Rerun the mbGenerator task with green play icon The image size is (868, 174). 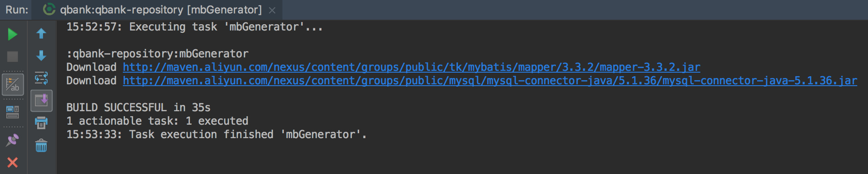[x=13, y=34]
